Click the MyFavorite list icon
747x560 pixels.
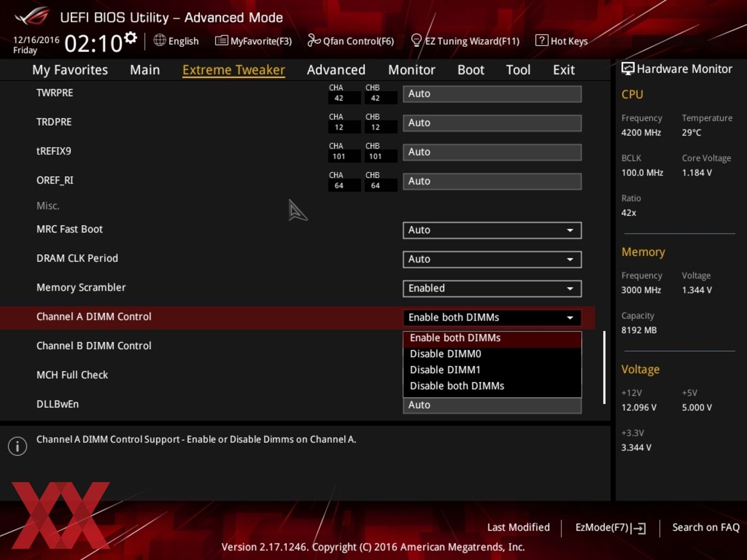tap(221, 41)
